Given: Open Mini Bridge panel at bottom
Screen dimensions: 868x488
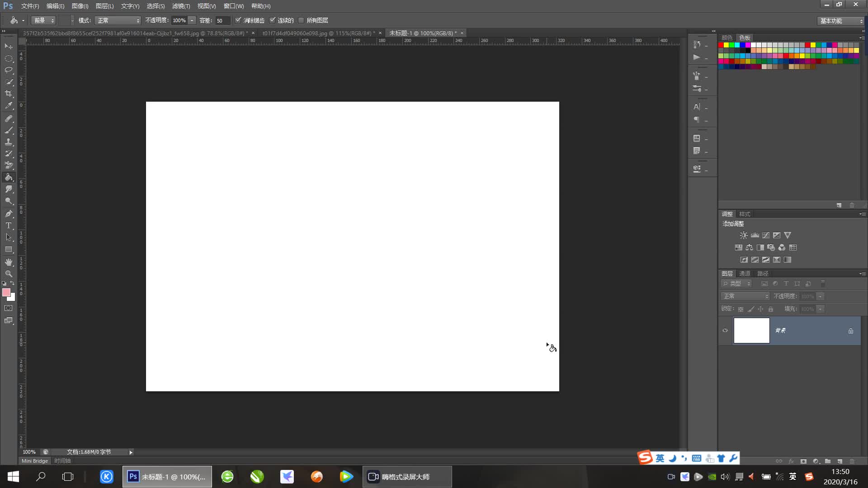Looking at the screenshot, I should [x=35, y=461].
